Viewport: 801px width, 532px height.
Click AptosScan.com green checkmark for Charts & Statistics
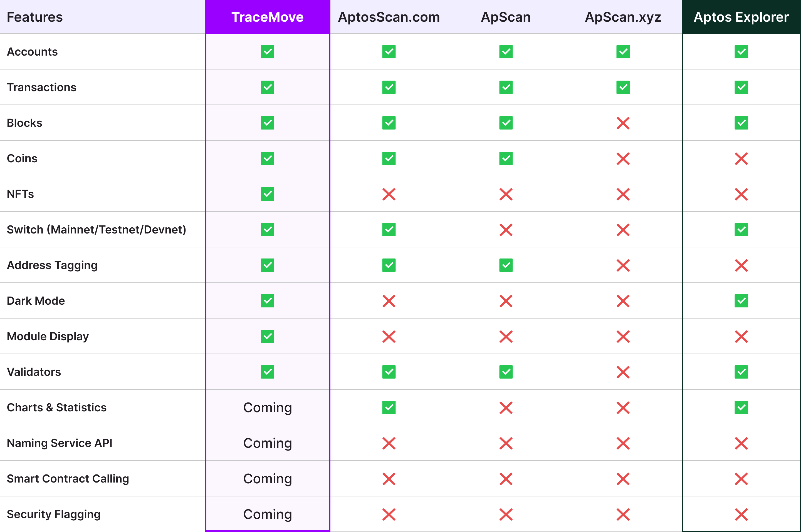(389, 407)
